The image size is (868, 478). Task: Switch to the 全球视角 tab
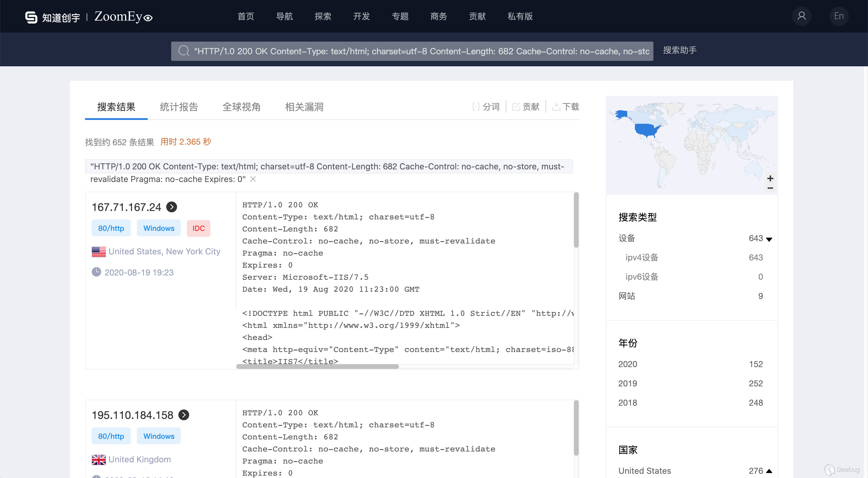(242, 107)
